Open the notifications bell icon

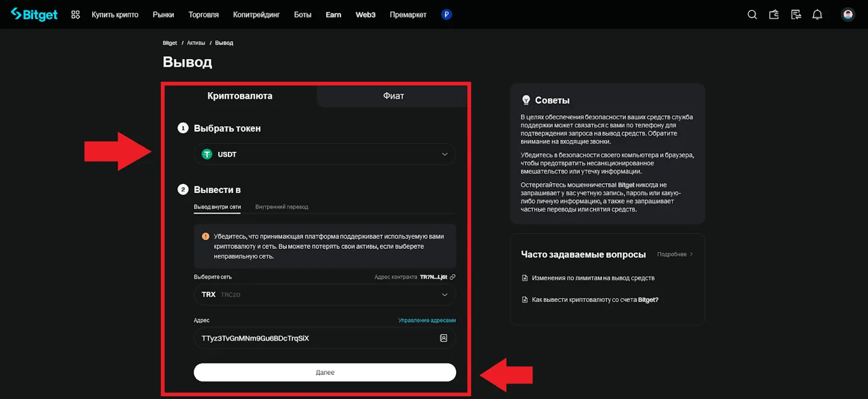pyautogui.click(x=817, y=14)
